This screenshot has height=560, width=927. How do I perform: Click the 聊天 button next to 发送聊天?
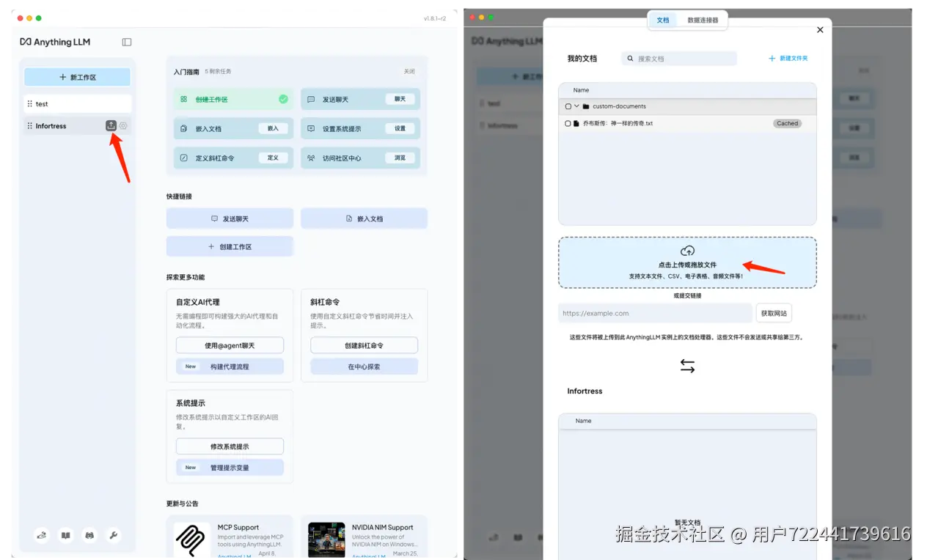400,99
